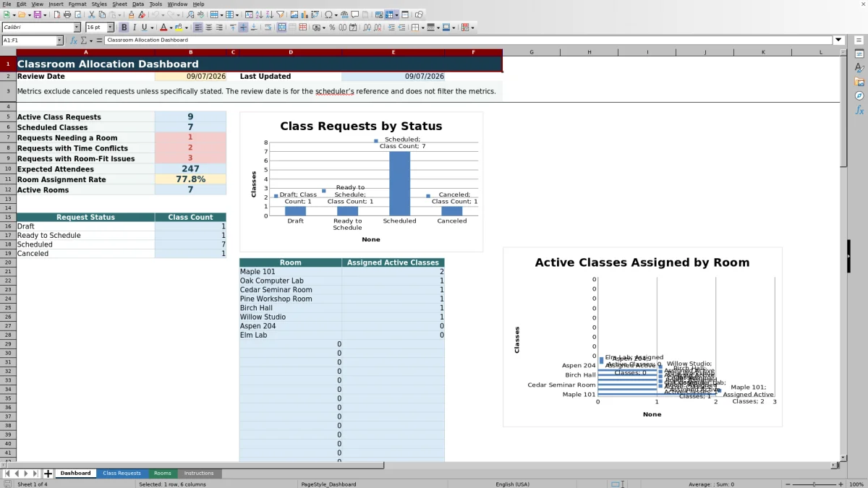Open the Borders dropdown arrow

(422, 27)
